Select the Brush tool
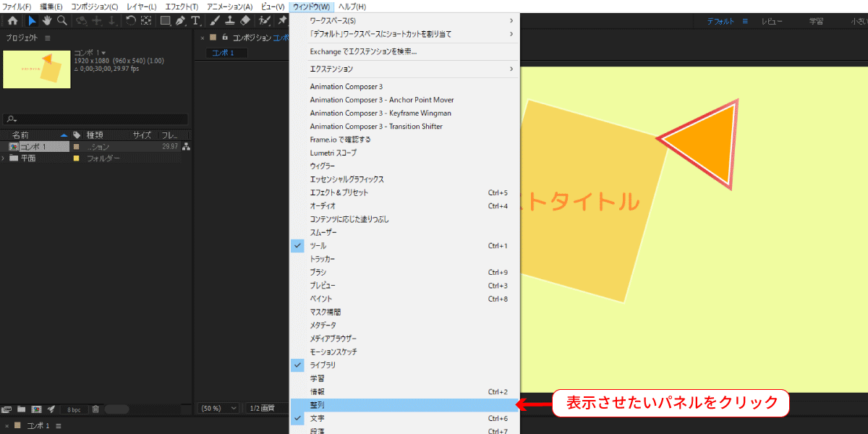Viewport: 868px width, 434px height. tap(214, 20)
